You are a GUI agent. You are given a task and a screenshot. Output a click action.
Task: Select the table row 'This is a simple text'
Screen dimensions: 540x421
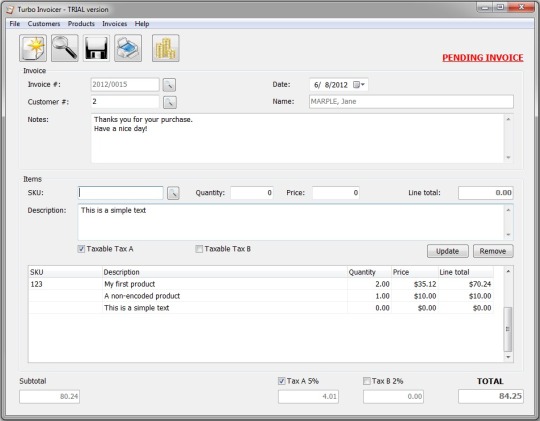pos(261,308)
